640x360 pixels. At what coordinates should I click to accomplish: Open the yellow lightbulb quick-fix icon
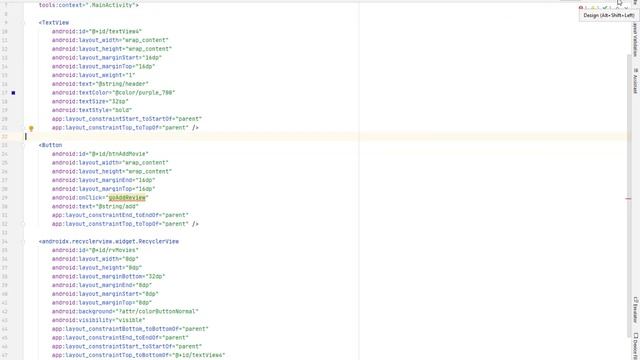tap(31, 129)
